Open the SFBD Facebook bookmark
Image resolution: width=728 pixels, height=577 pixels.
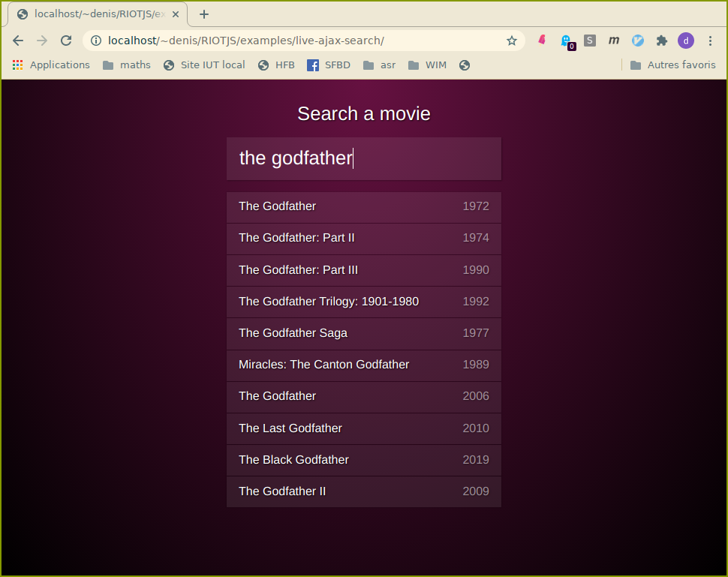tap(328, 65)
